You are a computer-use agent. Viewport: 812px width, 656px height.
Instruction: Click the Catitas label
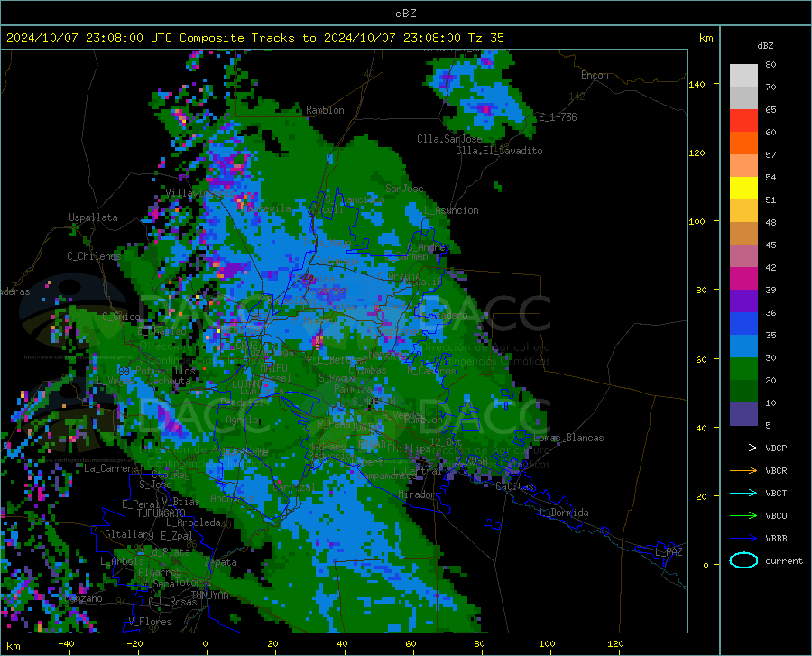coord(515,486)
